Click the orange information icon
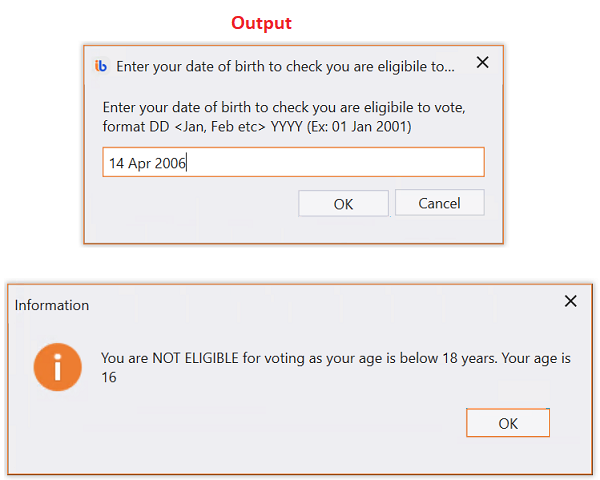Screen dimensions: 600x480 point(58,367)
